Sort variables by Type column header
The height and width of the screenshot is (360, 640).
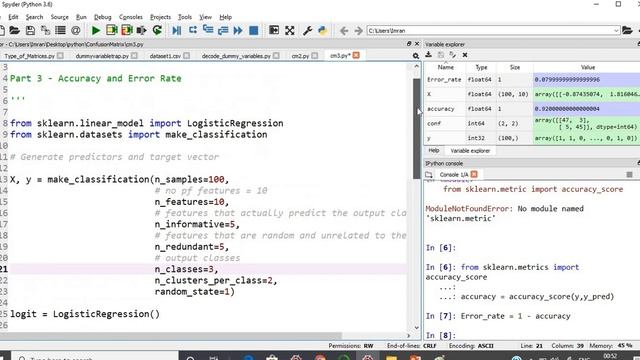[x=481, y=67]
